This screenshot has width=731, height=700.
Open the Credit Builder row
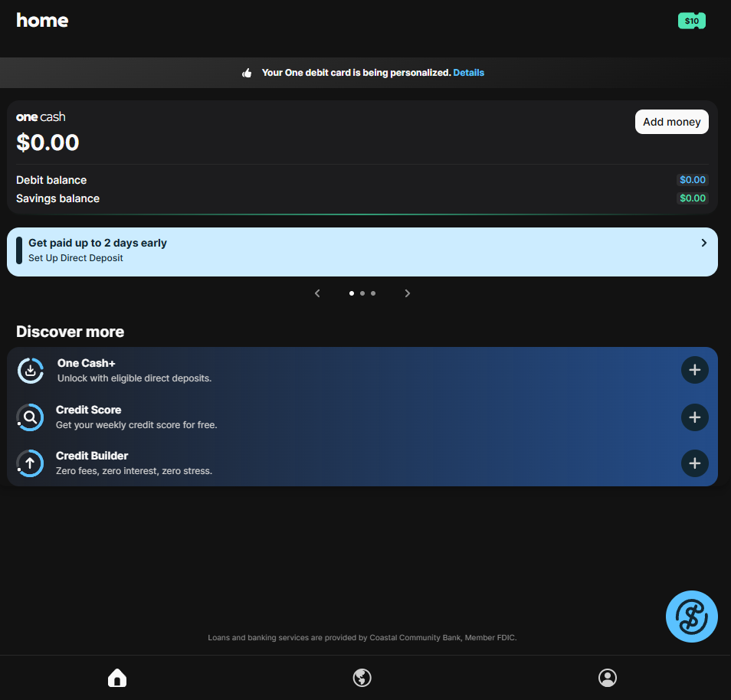tap(362, 463)
